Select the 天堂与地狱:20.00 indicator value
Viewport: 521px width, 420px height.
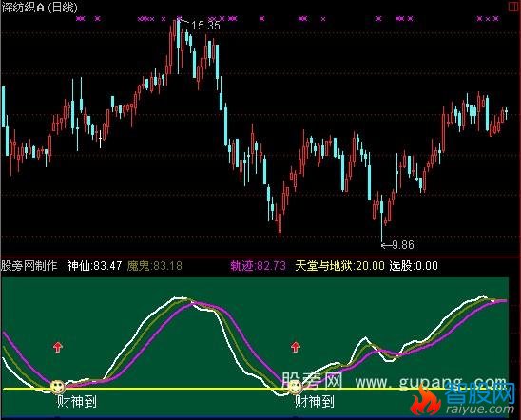(339, 266)
